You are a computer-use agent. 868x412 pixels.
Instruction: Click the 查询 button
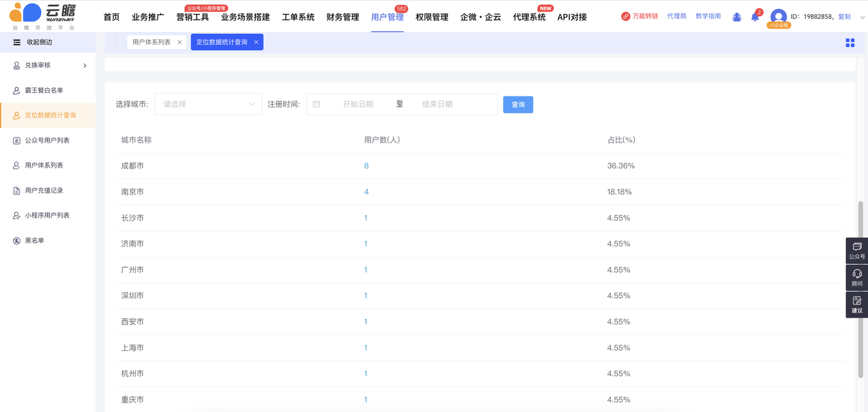[518, 105]
